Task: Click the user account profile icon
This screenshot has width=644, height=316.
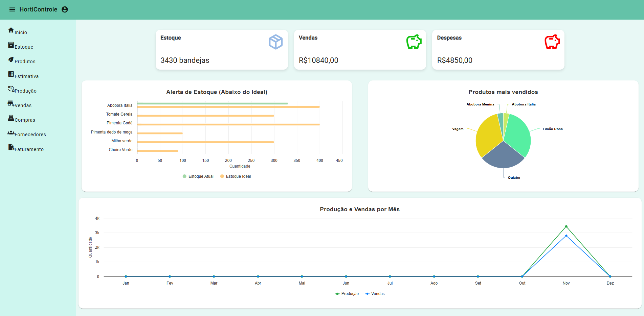Action: pyautogui.click(x=65, y=9)
